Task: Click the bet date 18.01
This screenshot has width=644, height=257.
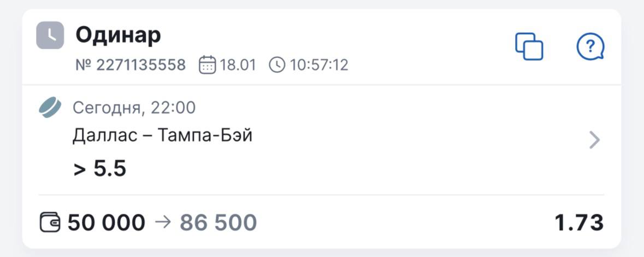Action: [238, 65]
